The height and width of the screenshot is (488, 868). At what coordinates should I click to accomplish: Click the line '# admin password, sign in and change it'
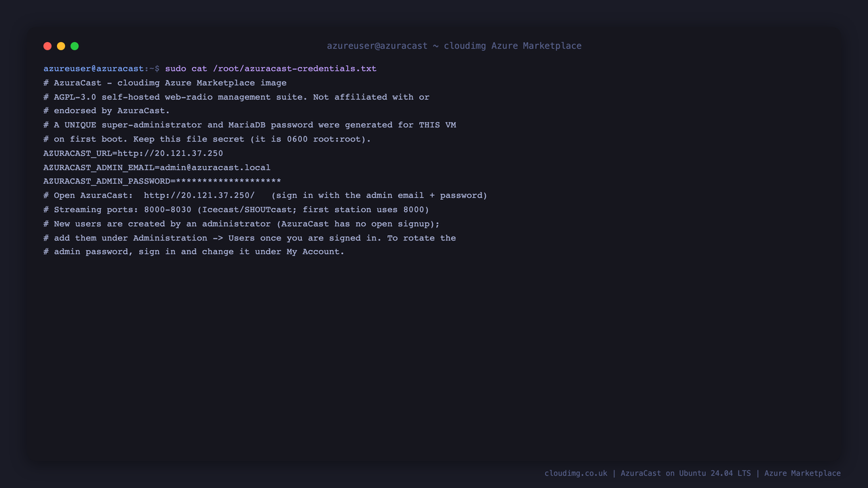(x=194, y=251)
